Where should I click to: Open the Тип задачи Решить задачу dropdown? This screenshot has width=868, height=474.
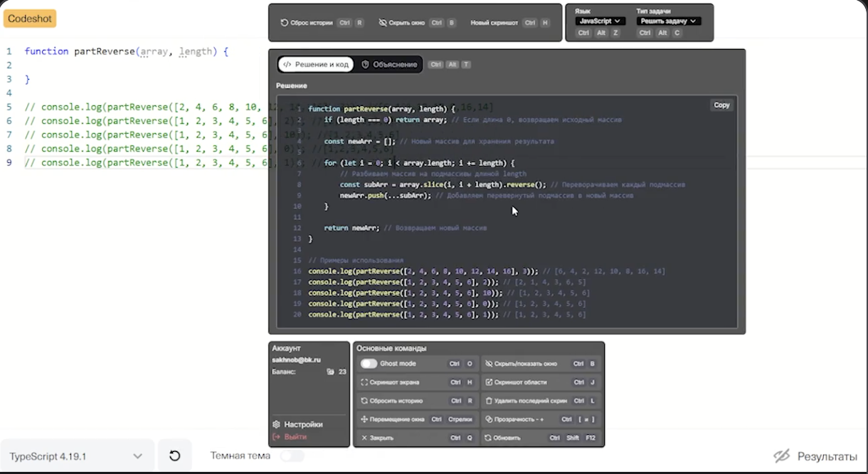click(669, 21)
